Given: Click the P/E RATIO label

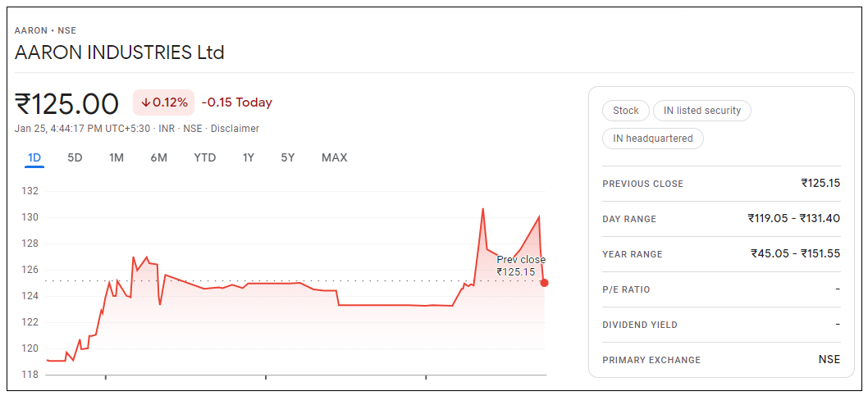Looking at the screenshot, I should point(626,289).
